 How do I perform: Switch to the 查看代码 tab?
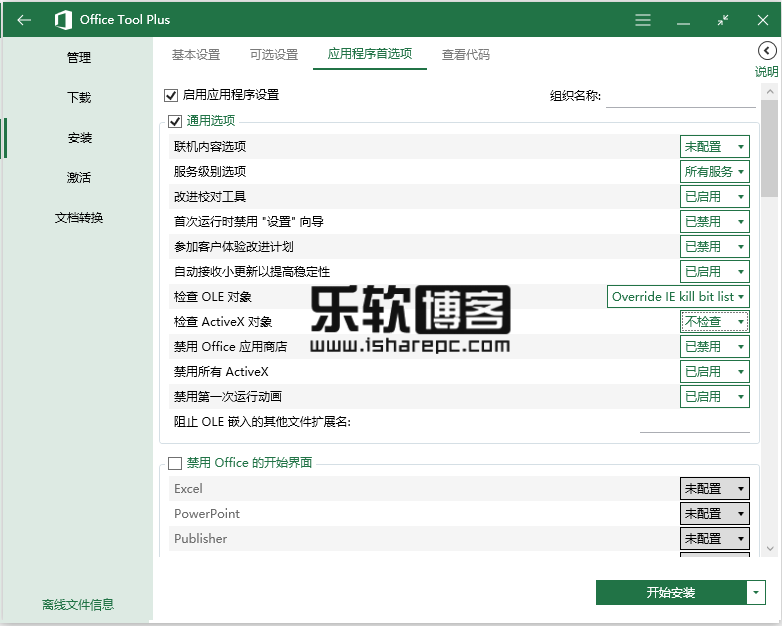(x=466, y=54)
